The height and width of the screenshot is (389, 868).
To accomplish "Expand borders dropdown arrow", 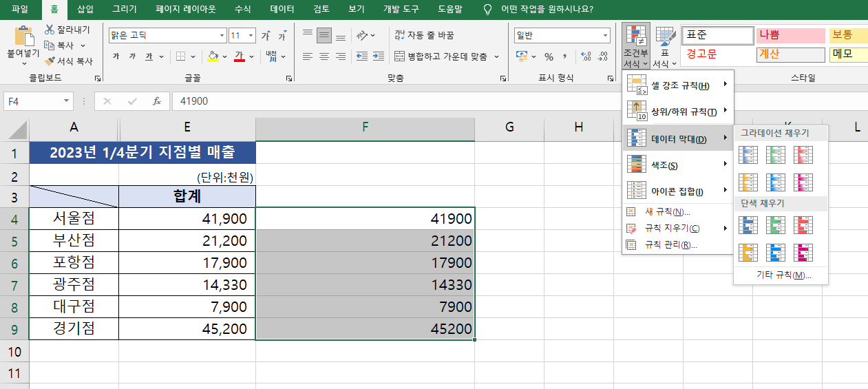I will [x=193, y=56].
